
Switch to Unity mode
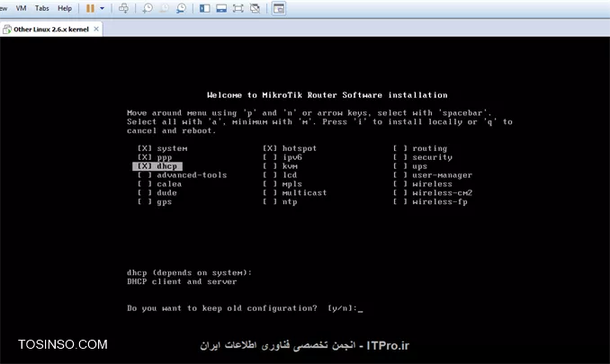[x=255, y=8]
